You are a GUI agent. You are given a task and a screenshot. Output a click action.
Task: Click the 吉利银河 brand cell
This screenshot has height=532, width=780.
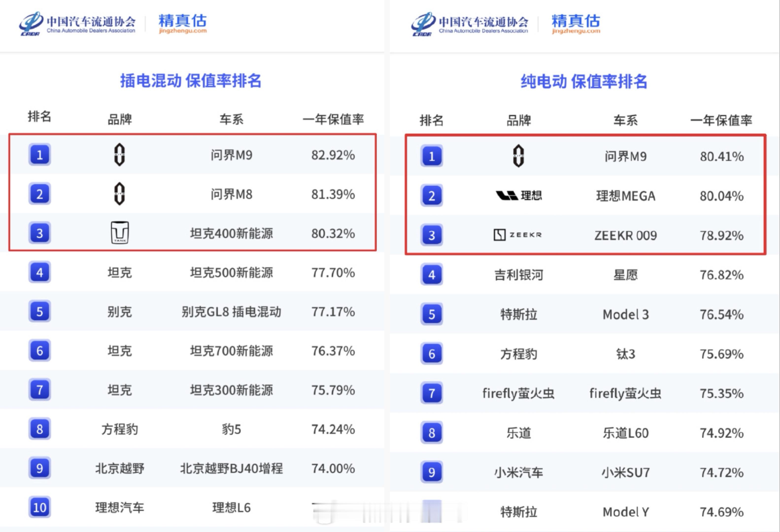(519, 275)
